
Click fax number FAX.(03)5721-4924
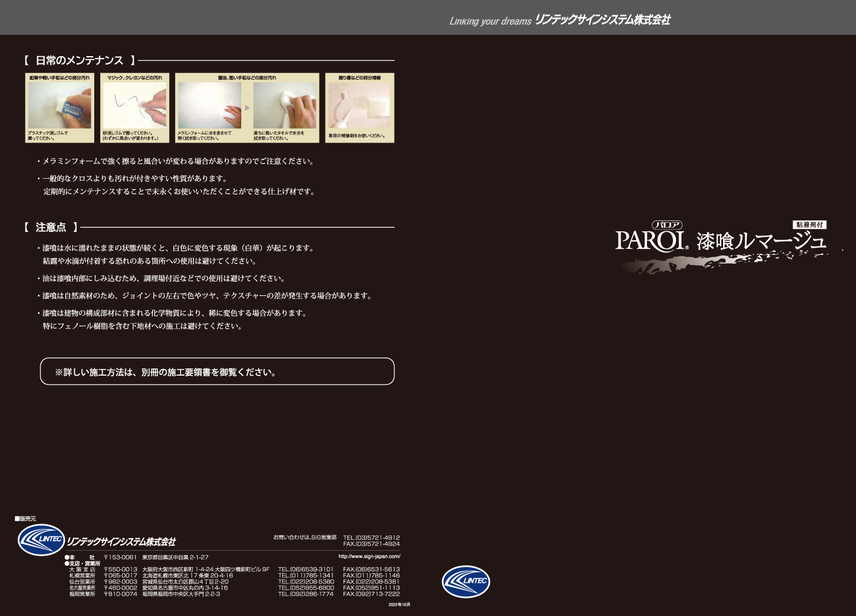[x=372, y=544]
